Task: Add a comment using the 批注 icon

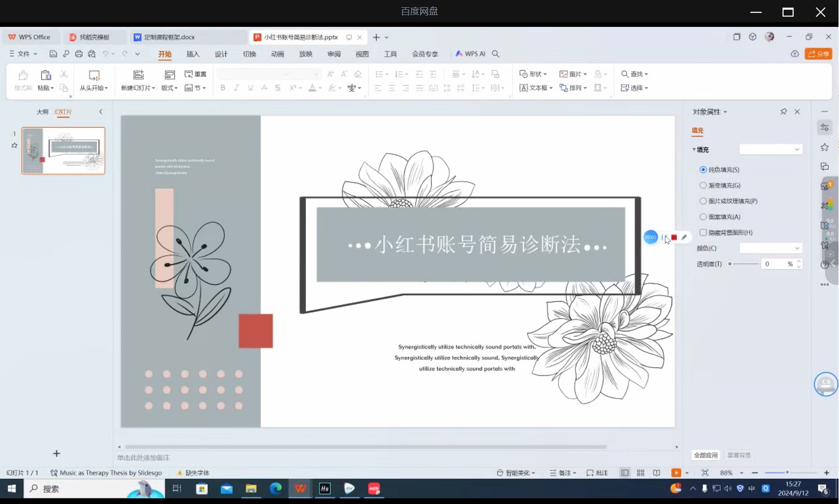Action: pyautogui.click(x=597, y=472)
